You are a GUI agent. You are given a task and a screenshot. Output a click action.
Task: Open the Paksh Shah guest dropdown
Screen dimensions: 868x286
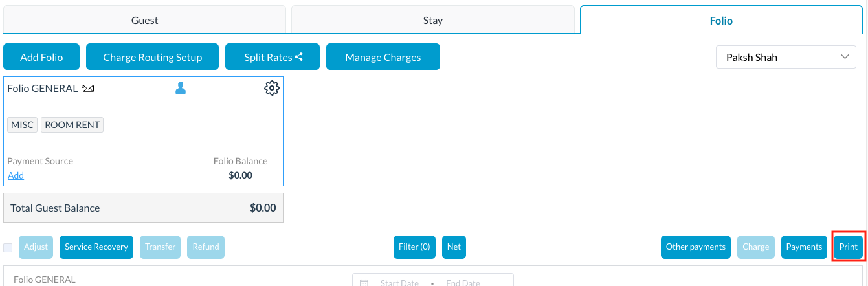pyautogui.click(x=786, y=57)
